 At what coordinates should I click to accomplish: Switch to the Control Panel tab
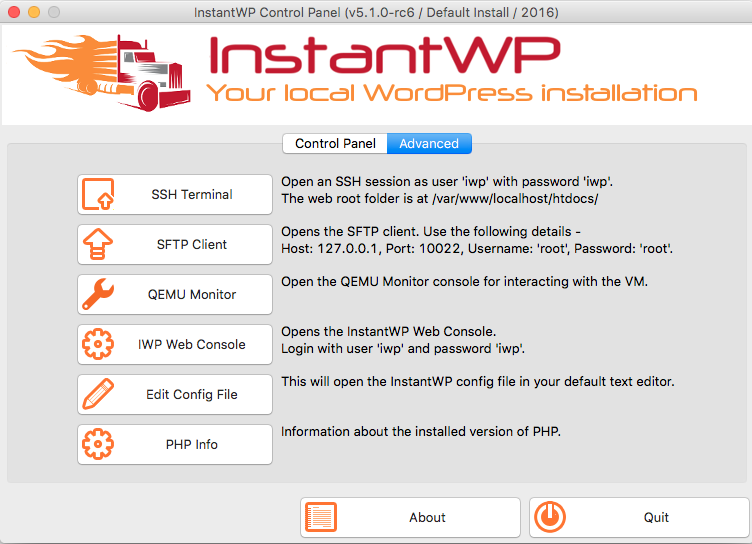coord(335,143)
